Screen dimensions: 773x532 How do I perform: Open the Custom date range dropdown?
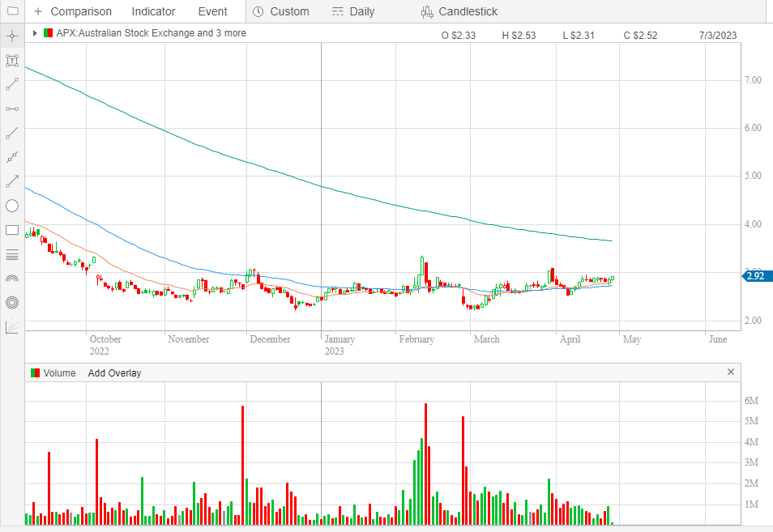[289, 11]
